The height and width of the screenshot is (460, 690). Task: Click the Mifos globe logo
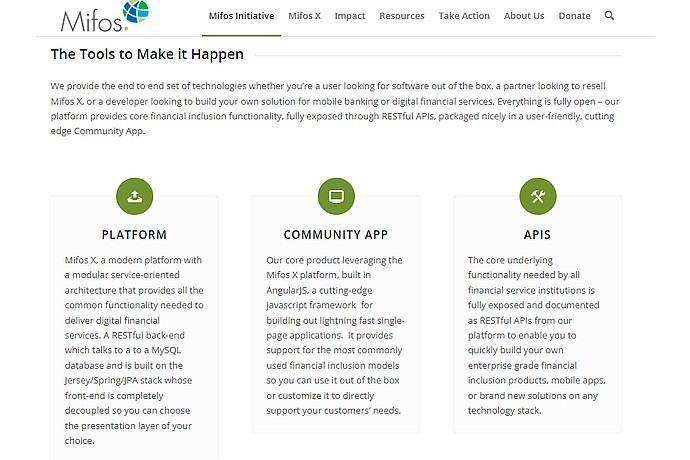[x=105, y=16]
